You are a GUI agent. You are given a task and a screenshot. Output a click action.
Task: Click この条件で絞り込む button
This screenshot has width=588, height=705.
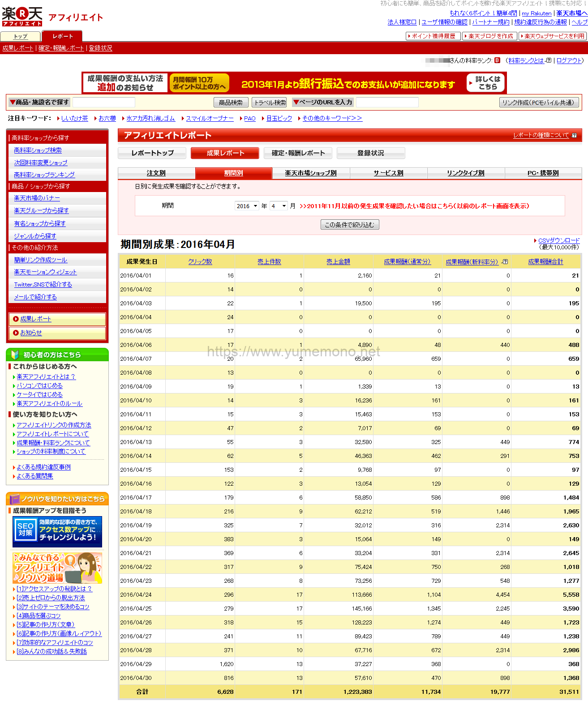(x=350, y=225)
